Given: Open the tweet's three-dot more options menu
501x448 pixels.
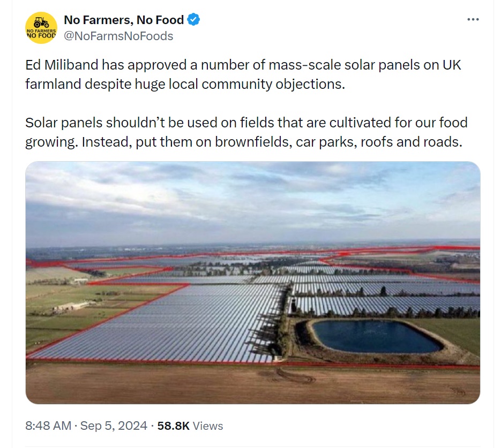Looking at the screenshot, I should 473,19.
